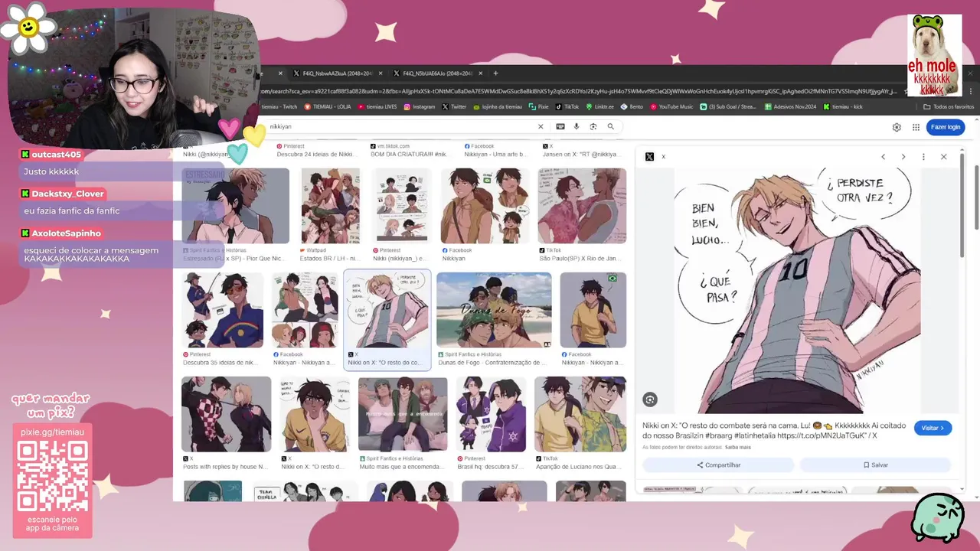Screen dimensions: 980x551
Task: Open the TikTok bookmark
Action: (567, 107)
